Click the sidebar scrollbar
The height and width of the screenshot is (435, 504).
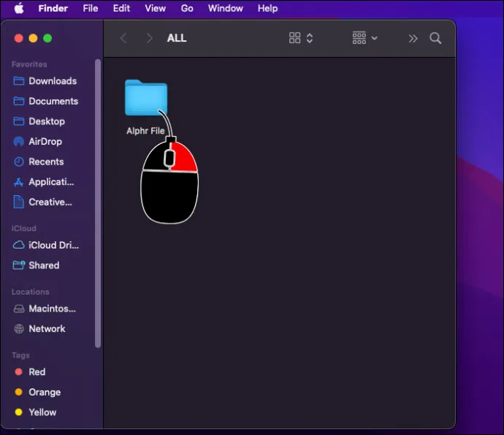[x=98, y=203]
